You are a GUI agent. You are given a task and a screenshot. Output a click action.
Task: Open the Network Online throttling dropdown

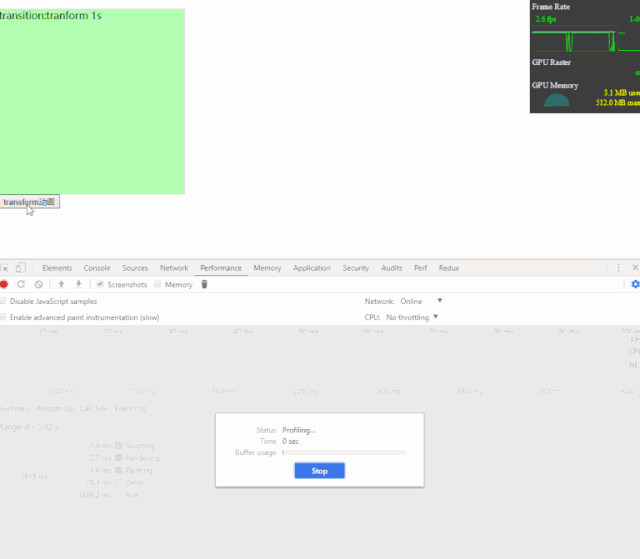(421, 301)
